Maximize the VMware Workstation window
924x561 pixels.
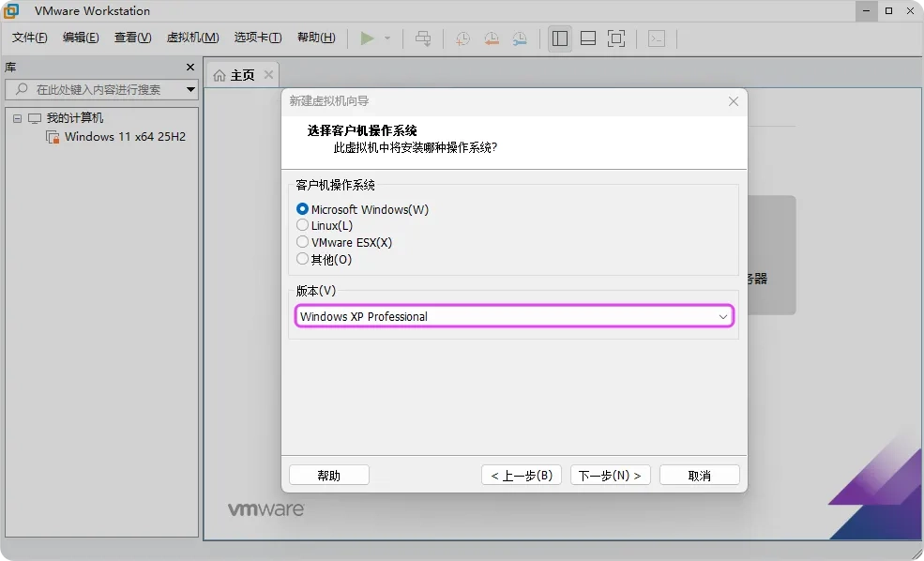pyautogui.click(x=888, y=10)
